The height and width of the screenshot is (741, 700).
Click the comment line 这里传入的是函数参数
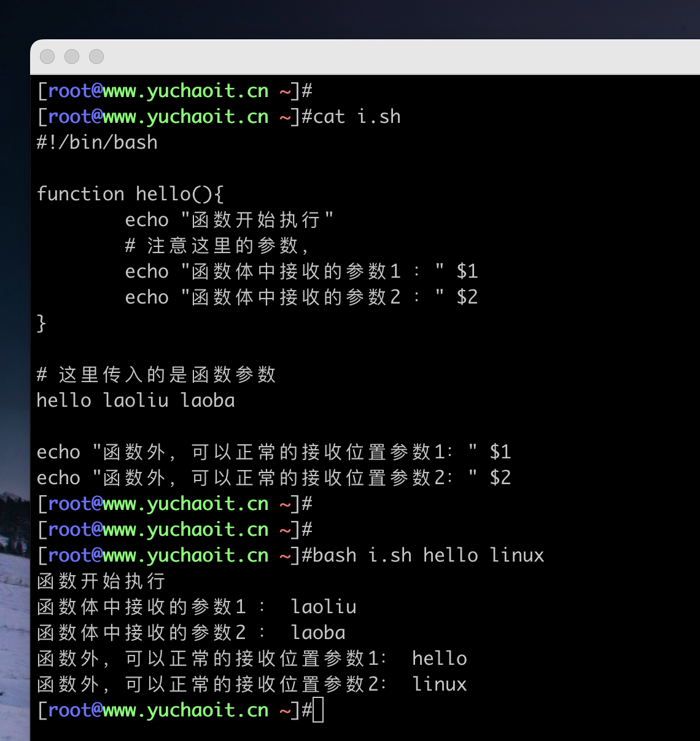[155, 374]
